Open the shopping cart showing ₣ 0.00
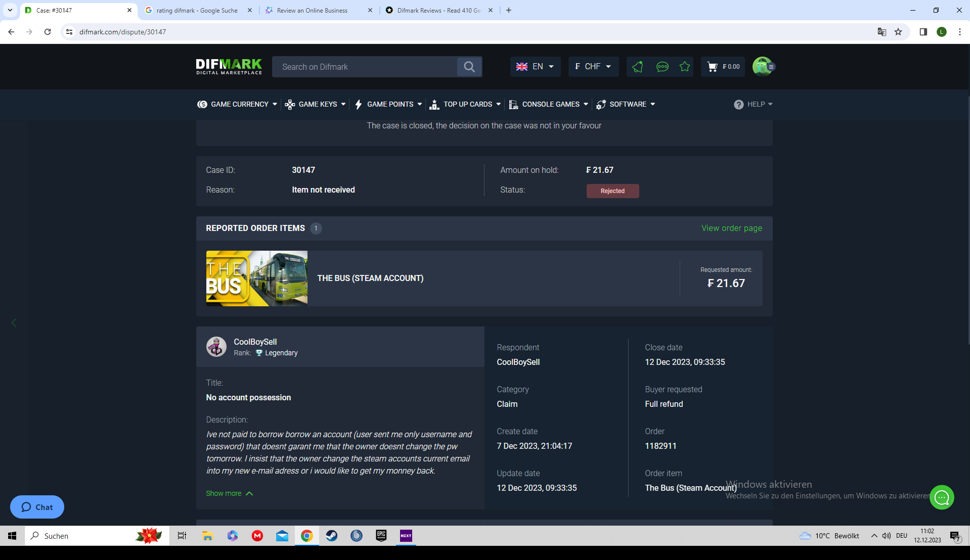This screenshot has height=560, width=970. click(723, 67)
